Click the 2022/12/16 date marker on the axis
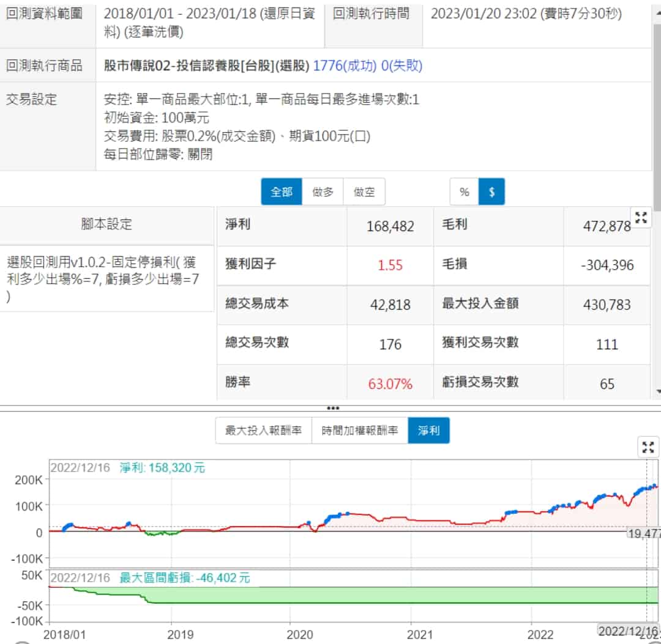Image resolution: width=661 pixels, height=644 pixels. [627, 631]
